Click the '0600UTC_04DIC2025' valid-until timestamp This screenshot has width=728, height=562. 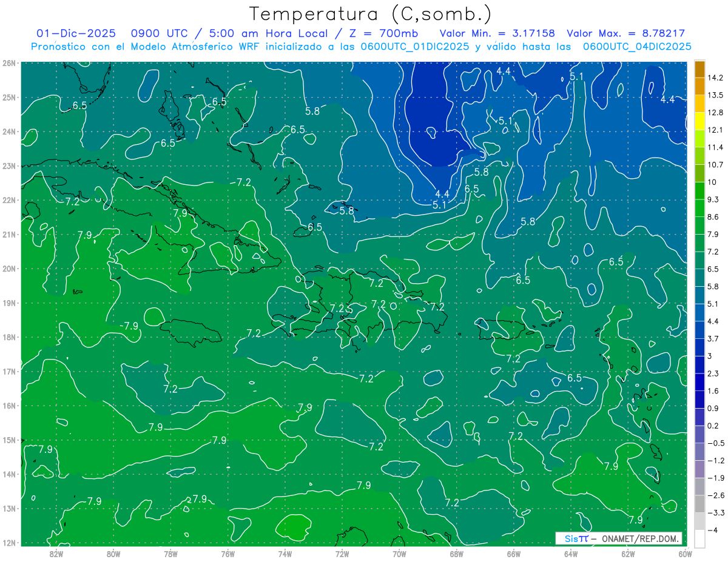(637, 46)
